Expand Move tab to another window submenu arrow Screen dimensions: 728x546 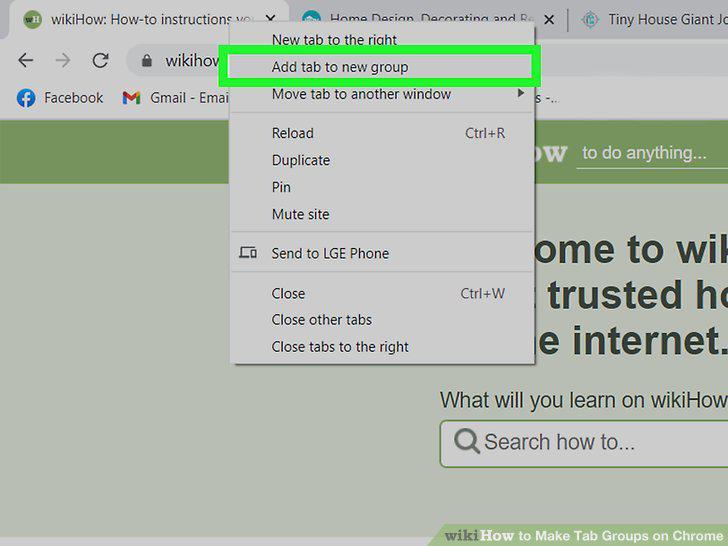click(x=521, y=93)
